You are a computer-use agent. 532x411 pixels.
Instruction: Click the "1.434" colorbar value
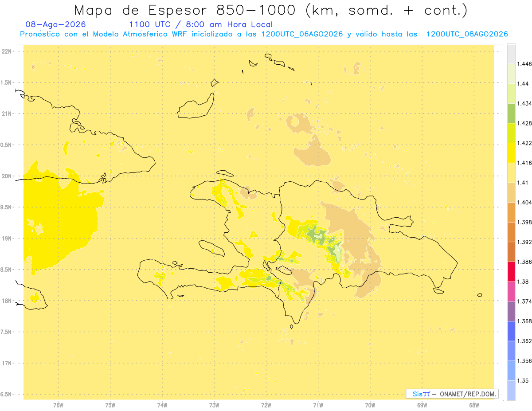[524, 103]
